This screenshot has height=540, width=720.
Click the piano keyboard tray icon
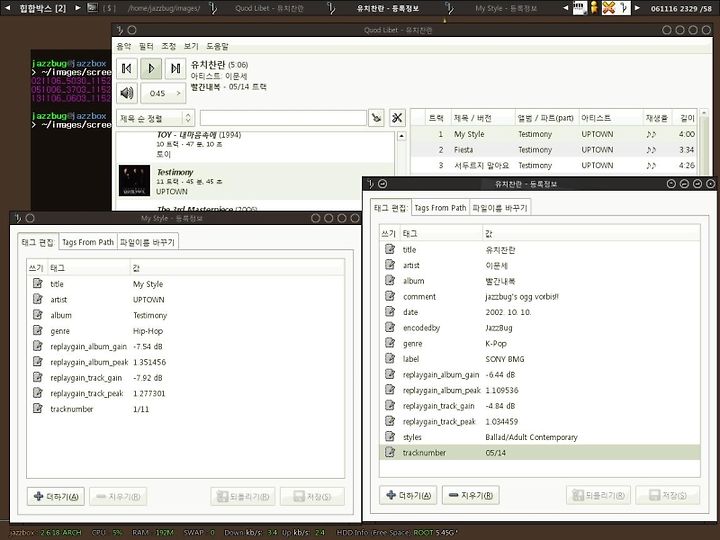click(580, 8)
